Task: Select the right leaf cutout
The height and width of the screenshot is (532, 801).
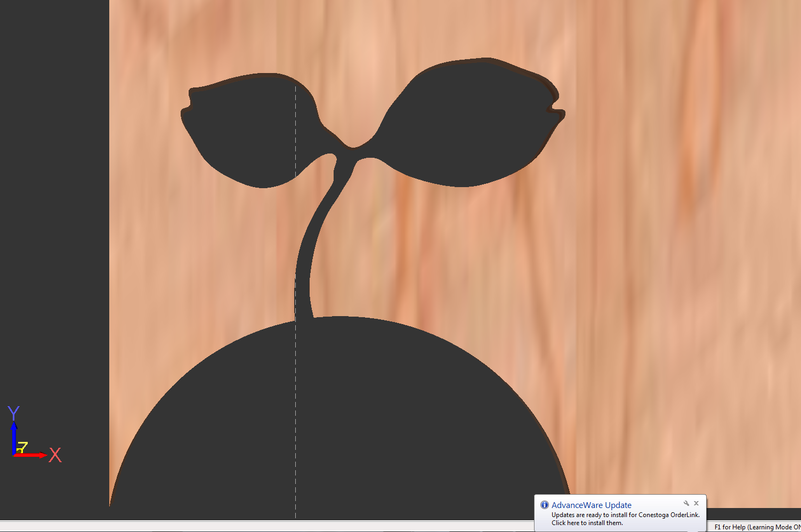Action: pyautogui.click(x=469, y=123)
